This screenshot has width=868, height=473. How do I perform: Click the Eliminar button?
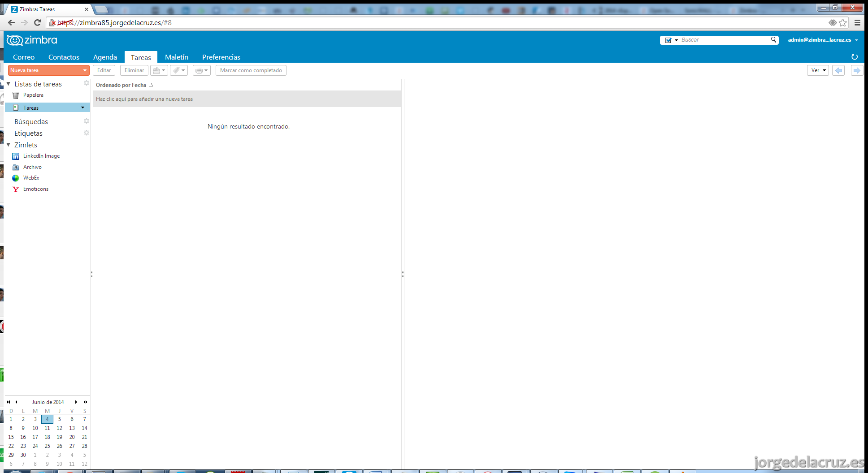coord(134,70)
